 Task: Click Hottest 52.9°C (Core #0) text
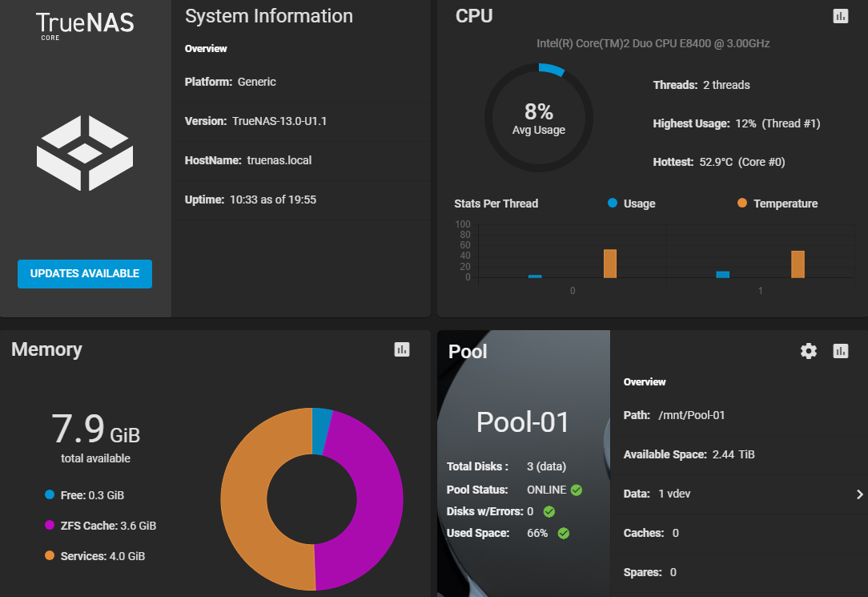[x=718, y=162]
